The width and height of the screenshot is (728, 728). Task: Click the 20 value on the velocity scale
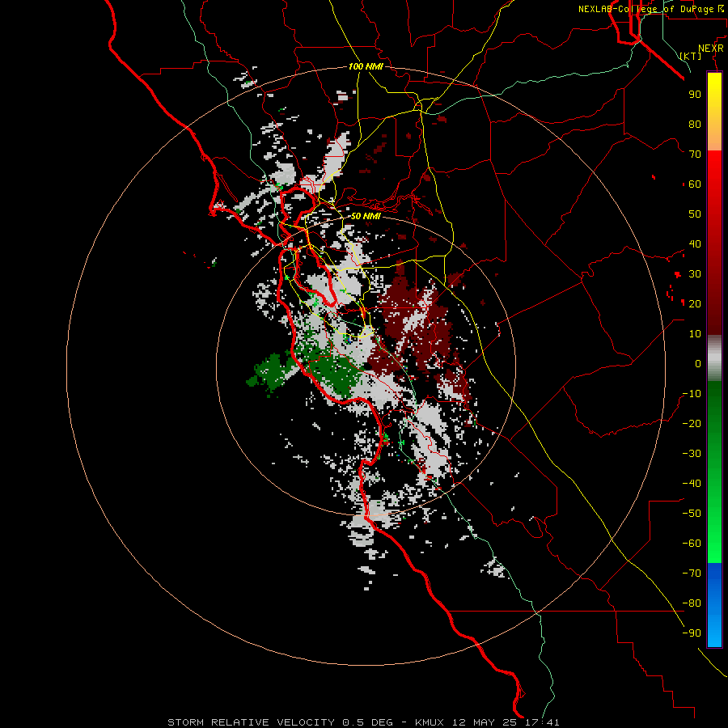coord(695,303)
